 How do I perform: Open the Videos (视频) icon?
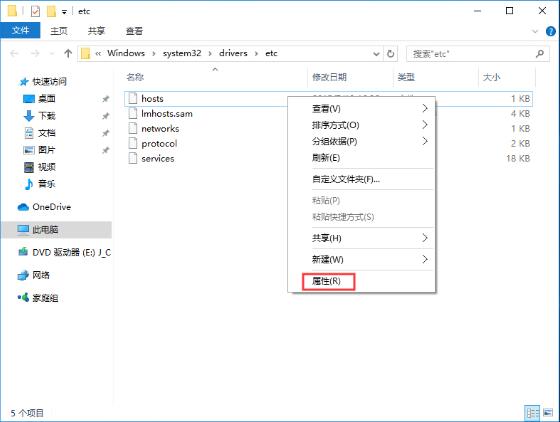[29, 167]
